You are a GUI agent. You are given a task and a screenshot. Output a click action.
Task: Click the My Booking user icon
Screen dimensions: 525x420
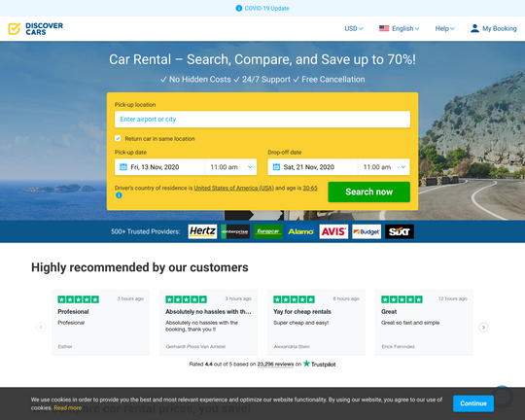click(x=474, y=28)
